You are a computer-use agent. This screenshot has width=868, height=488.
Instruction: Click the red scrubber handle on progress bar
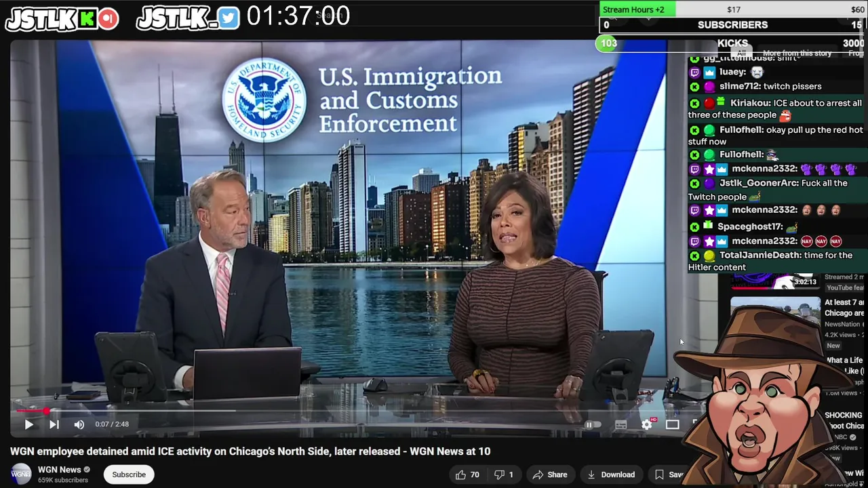(46, 411)
